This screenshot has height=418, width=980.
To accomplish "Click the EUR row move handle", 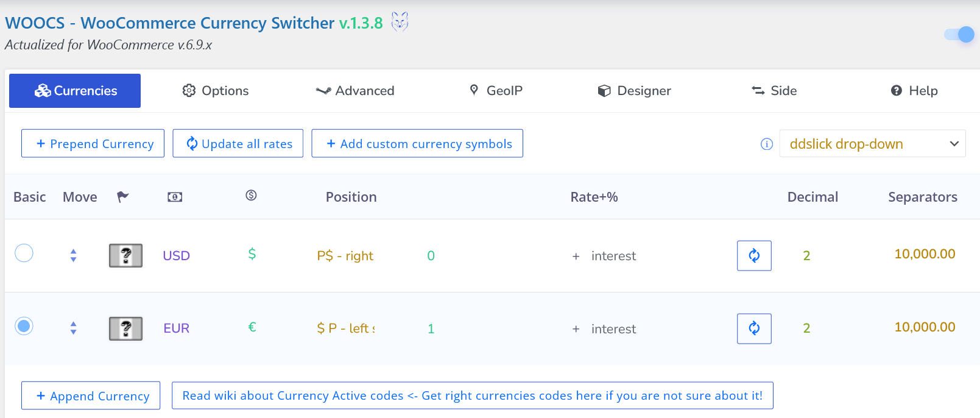I will coord(73,328).
